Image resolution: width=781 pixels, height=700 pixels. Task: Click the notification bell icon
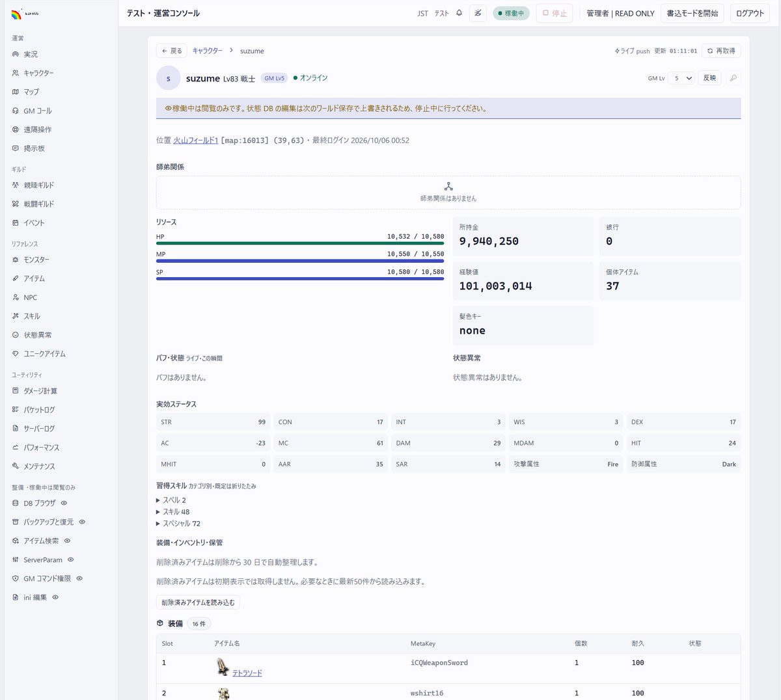pyautogui.click(x=459, y=13)
